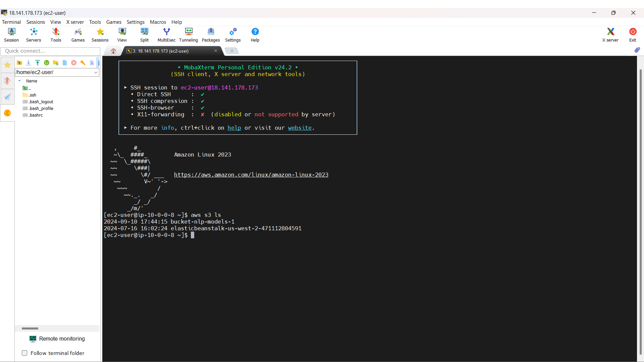Open the Sessions star sidebar tab

tap(7, 65)
